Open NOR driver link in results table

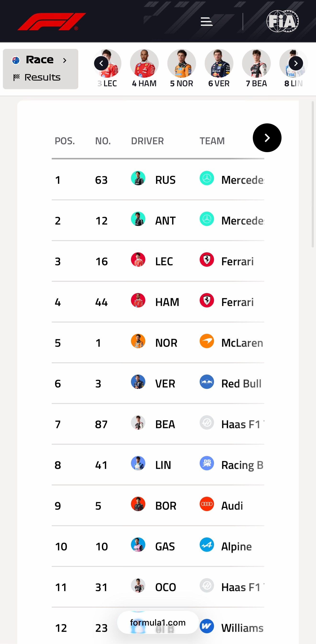(x=166, y=343)
